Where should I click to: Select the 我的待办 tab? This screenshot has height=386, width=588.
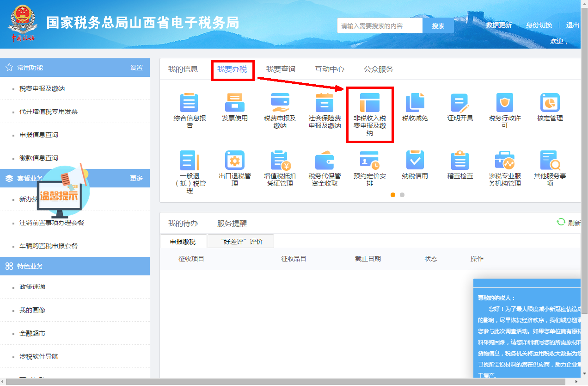coord(183,224)
